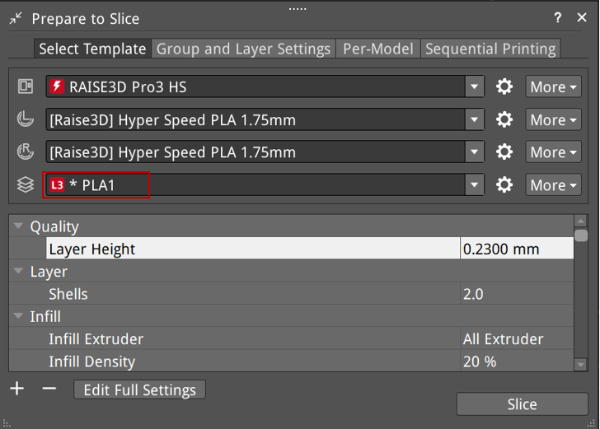Open settings gear for RAISE3D Pro3 HS printer
Viewport: 600px width, 429px height.
point(505,87)
